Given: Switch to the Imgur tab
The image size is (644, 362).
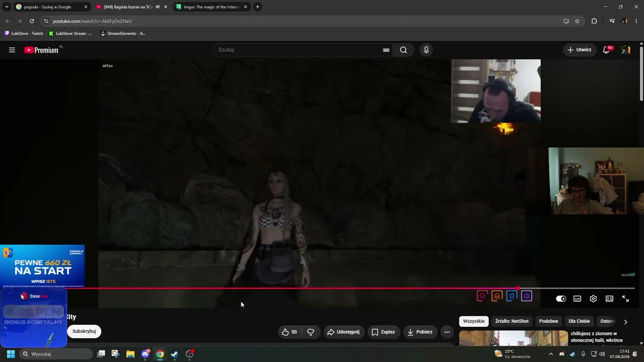Looking at the screenshot, I should (x=212, y=7).
